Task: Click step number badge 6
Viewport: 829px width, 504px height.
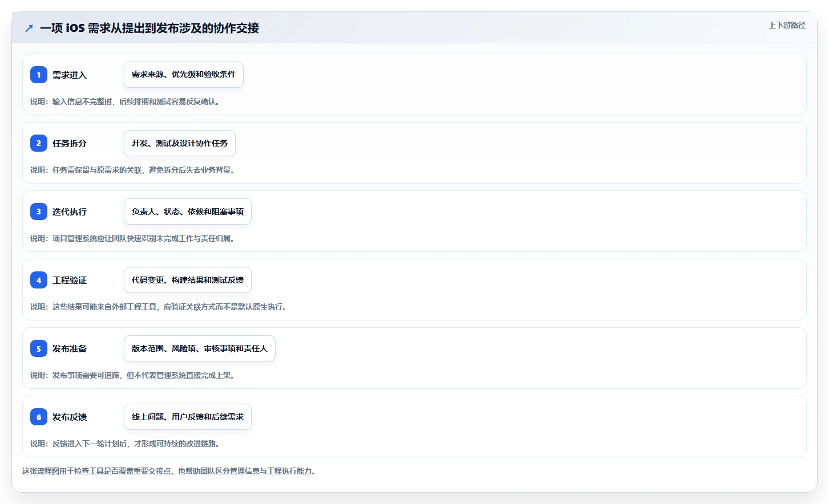Action: (x=39, y=417)
